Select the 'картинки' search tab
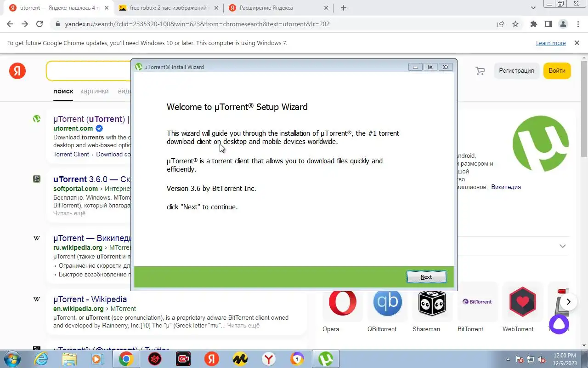 pos(94,91)
